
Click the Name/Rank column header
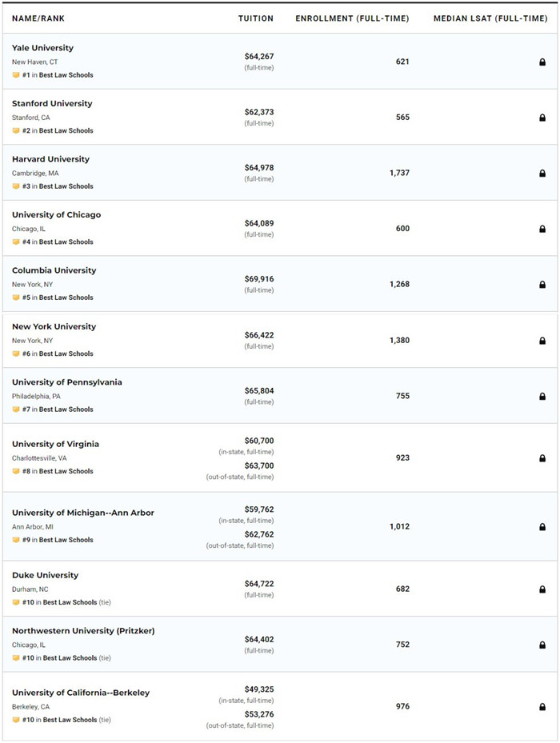38,18
